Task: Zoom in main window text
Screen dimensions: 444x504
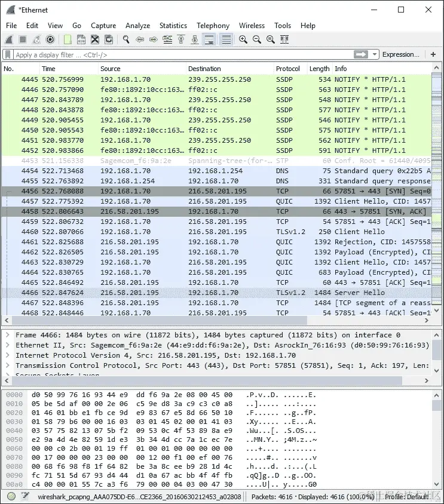Action: click(x=243, y=39)
